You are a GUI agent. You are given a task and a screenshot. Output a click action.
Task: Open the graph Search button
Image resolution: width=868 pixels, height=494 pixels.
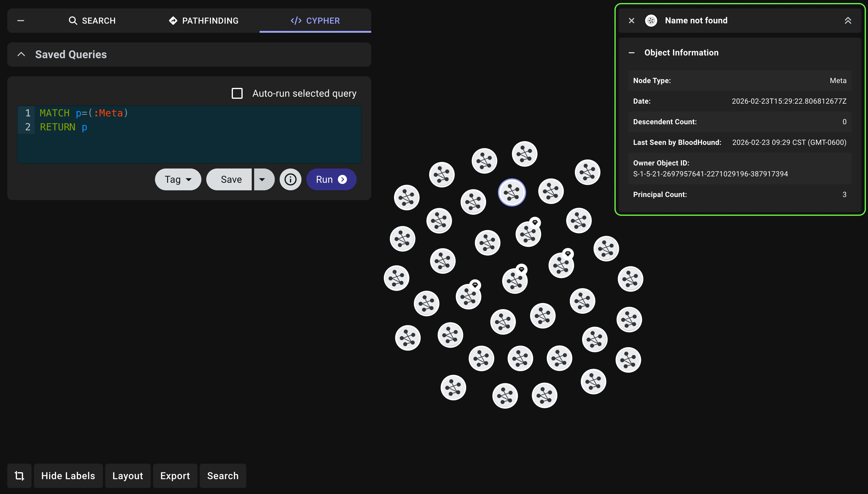pos(223,476)
